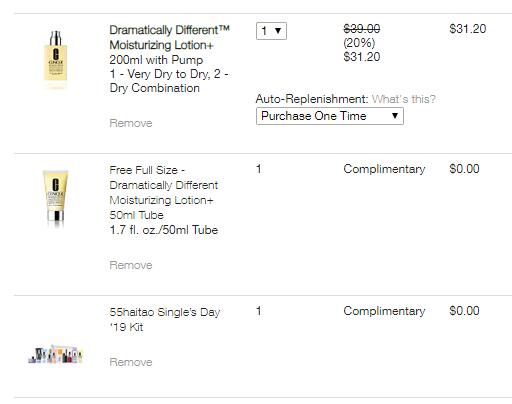The height and width of the screenshot is (404, 512).
Task: Click the Complimentary label for the Single's Day Kit
Action: pos(384,311)
